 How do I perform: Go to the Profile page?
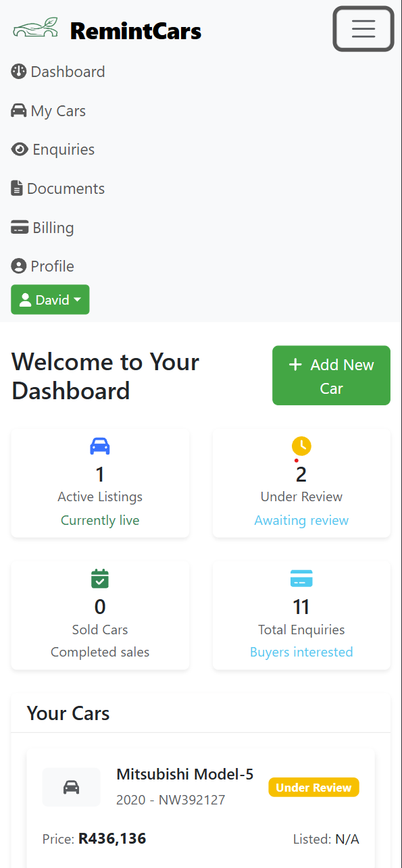[x=43, y=266]
